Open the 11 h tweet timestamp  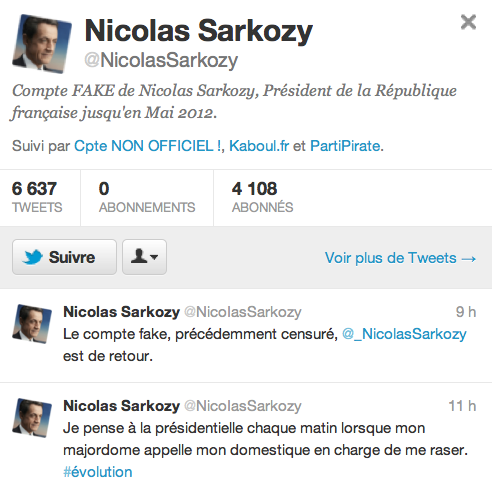click(x=462, y=406)
